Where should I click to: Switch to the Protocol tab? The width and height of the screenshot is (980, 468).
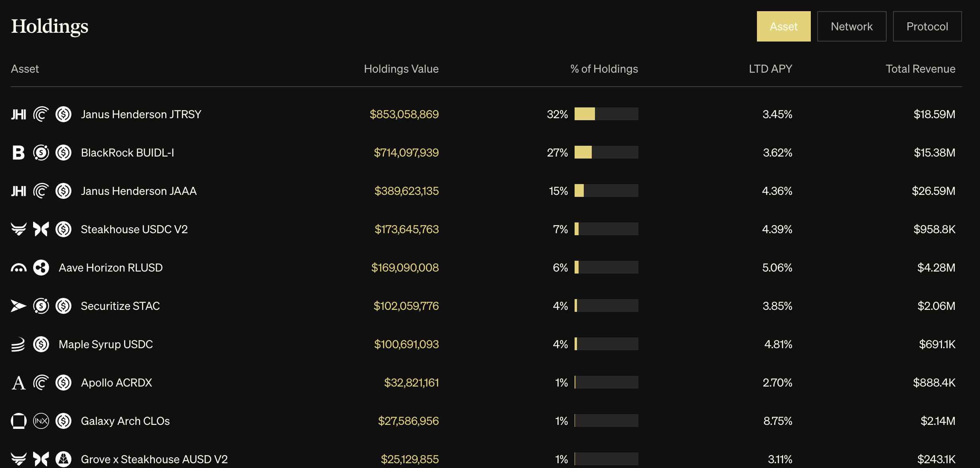click(927, 26)
